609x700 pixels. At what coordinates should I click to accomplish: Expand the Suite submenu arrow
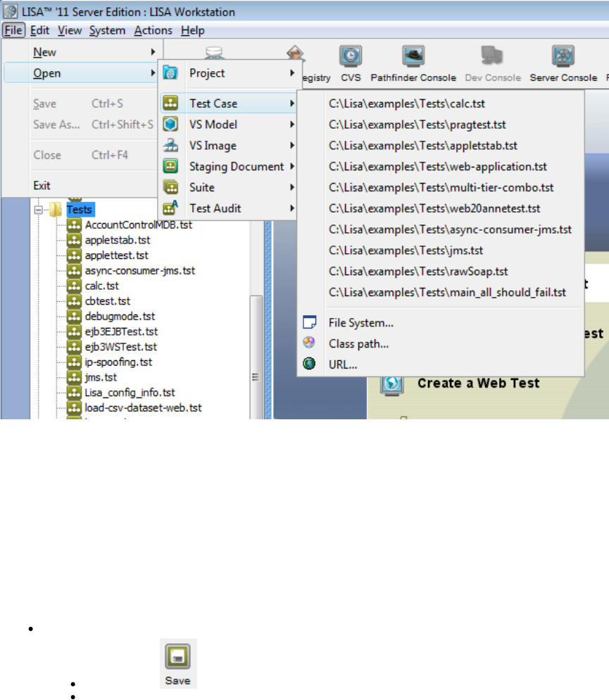coord(291,187)
